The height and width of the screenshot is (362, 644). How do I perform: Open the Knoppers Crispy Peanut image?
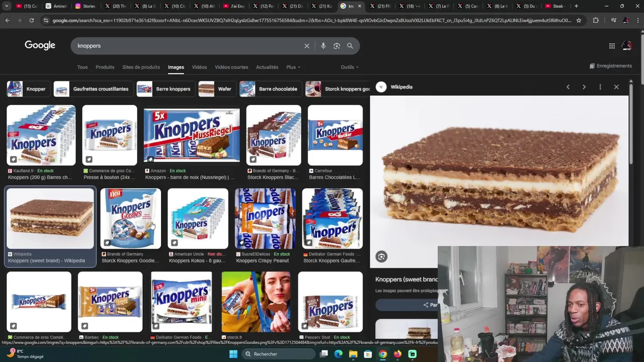click(265, 219)
